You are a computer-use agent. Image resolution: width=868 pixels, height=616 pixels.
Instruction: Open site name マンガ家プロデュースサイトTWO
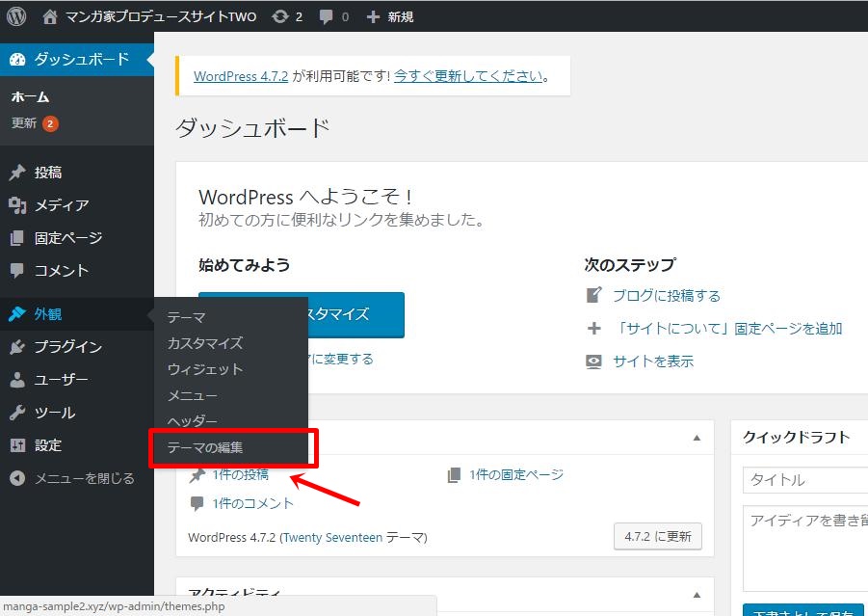click(x=161, y=16)
